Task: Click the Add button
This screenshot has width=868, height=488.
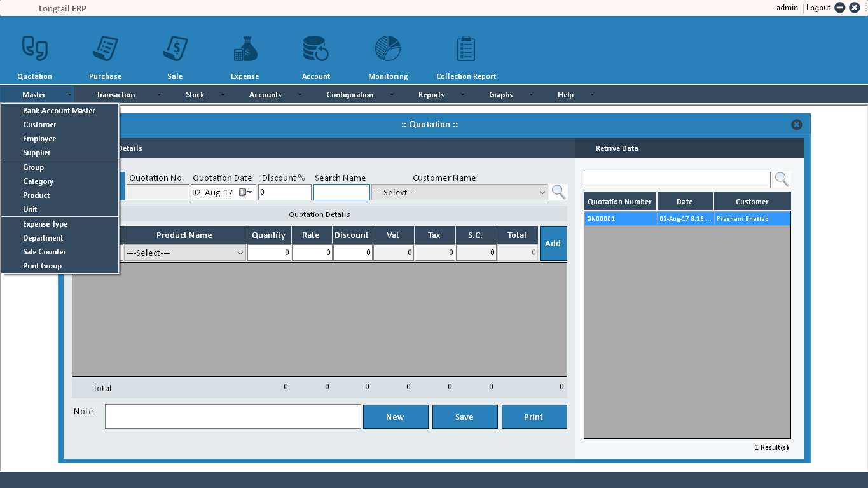Action: 553,244
